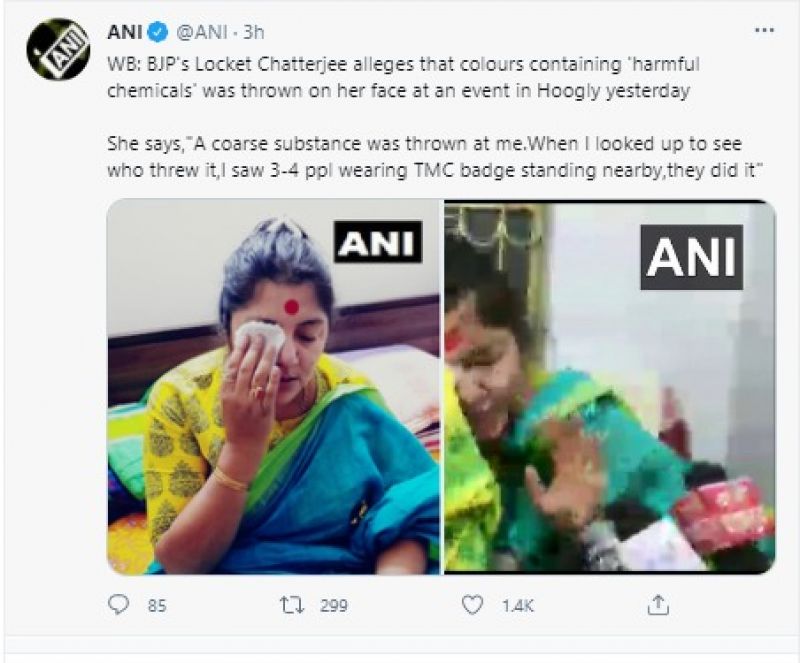This screenshot has height=663, width=800.
Task: Click the reply speech bubble icon
Action: tap(120, 605)
